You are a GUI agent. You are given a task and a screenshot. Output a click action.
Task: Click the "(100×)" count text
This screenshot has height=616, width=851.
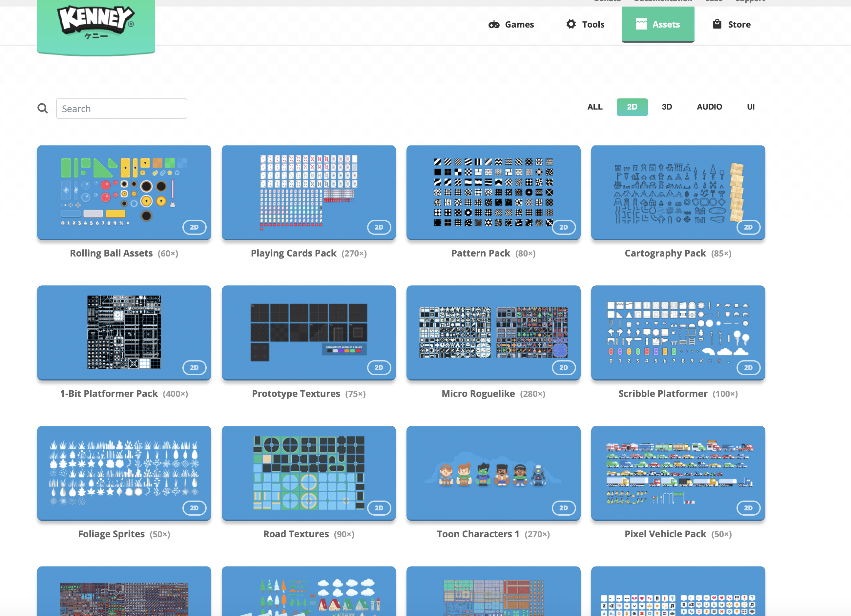pyautogui.click(x=725, y=394)
